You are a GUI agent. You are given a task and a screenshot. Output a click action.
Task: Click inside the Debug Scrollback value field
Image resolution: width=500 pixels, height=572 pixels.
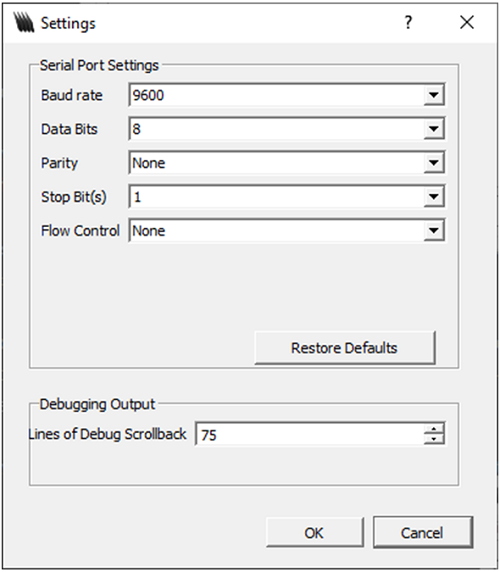[310, 434]
